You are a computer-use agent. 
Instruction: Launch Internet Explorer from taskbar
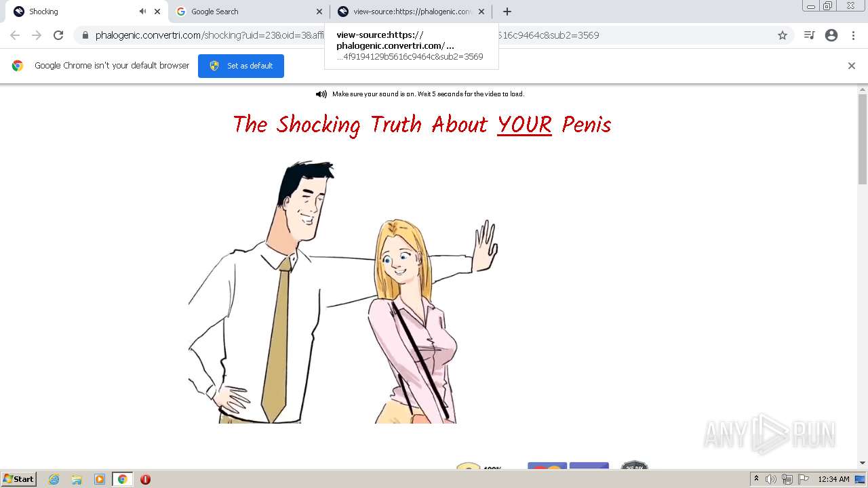click(54, 479)
